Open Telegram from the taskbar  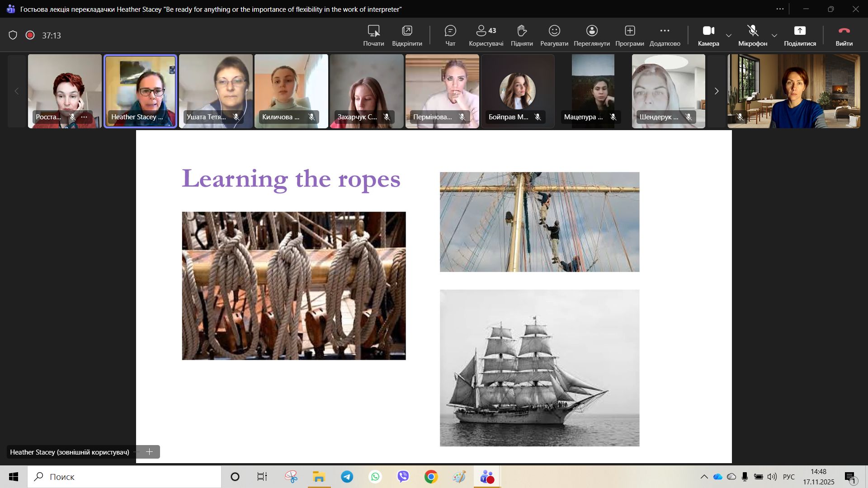pyautogui.click(x=347, y=477)
